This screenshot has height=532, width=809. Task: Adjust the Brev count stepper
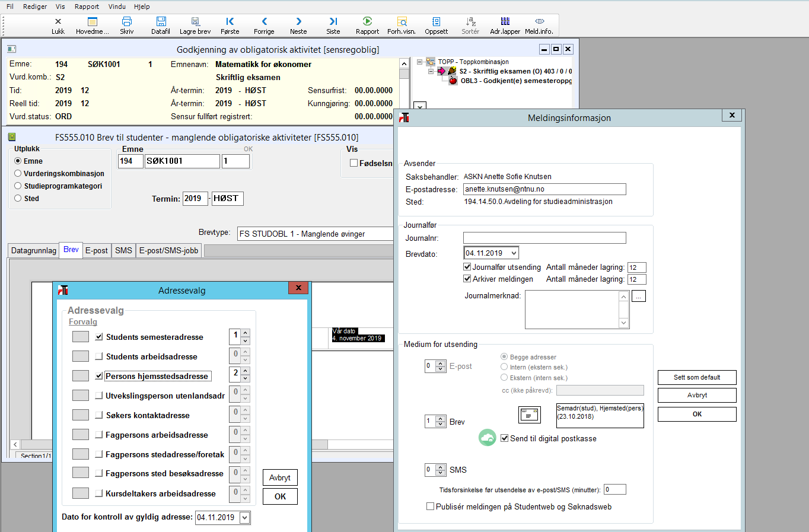(x=440, y=422)
